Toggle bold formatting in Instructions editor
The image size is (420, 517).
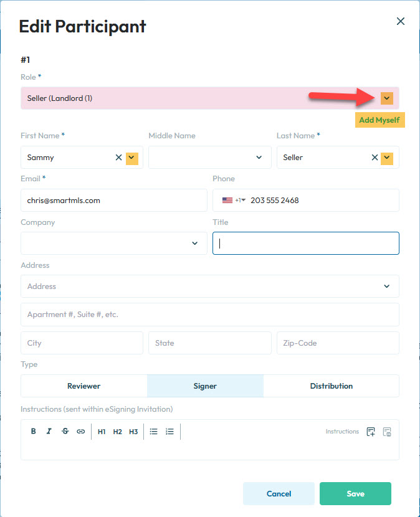(x=34, y=432)
